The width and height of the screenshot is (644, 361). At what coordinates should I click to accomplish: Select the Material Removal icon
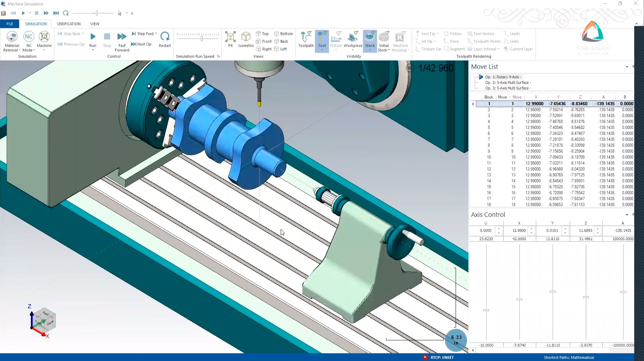(x=12, y=39)
